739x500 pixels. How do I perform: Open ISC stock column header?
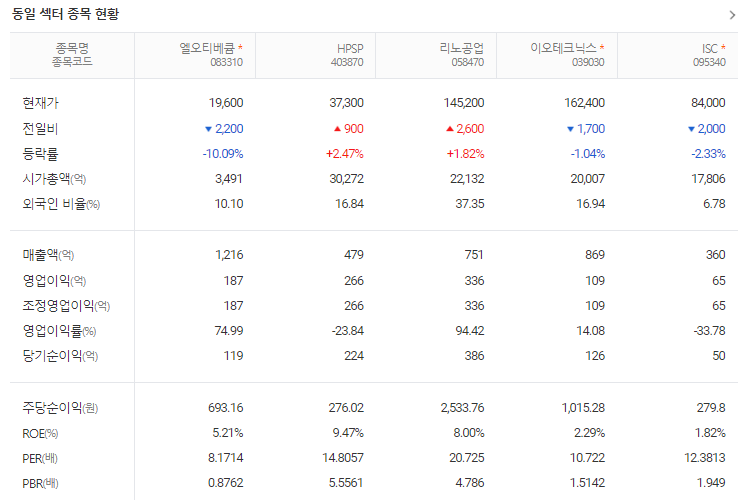point(710,49)
